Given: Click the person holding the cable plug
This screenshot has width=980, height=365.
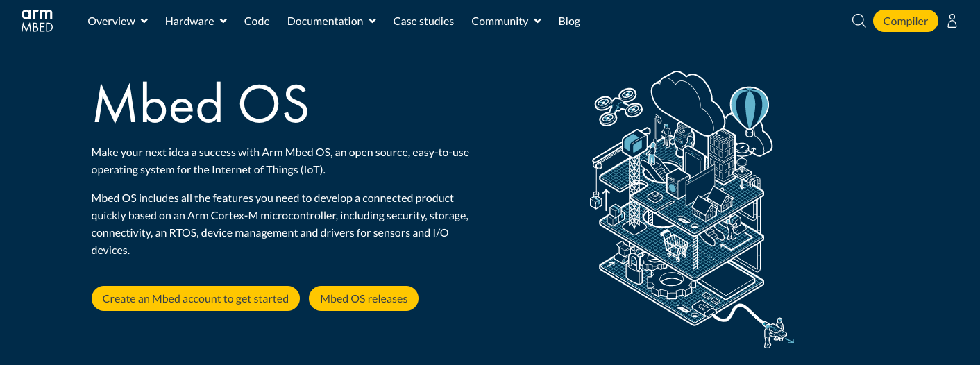Looking at the screenshot, I should click(774, 331).
